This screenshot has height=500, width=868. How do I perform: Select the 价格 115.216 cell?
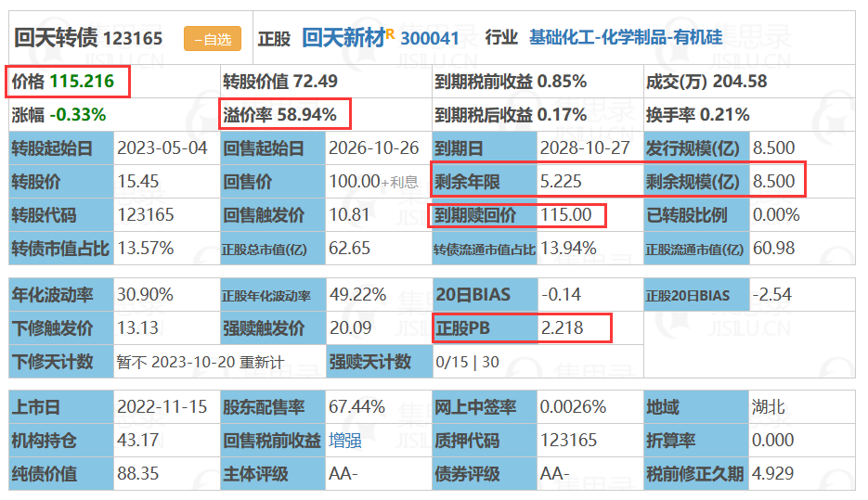click(114, 82)
